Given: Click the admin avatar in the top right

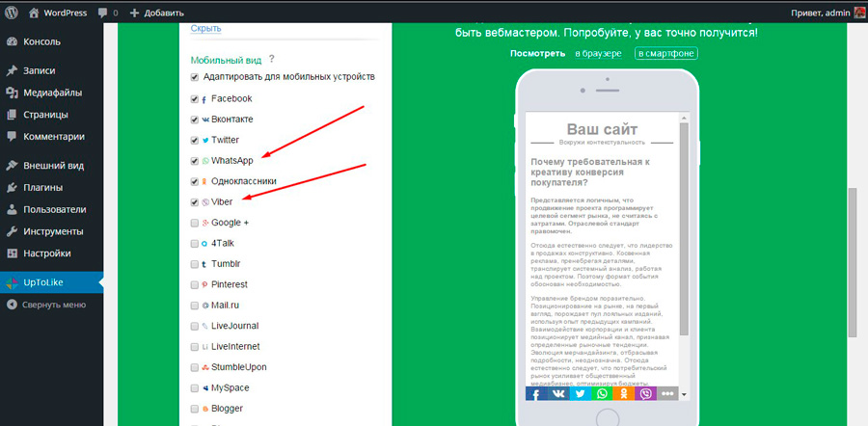Looking at the screenshot, I should [x=858, y=13].
